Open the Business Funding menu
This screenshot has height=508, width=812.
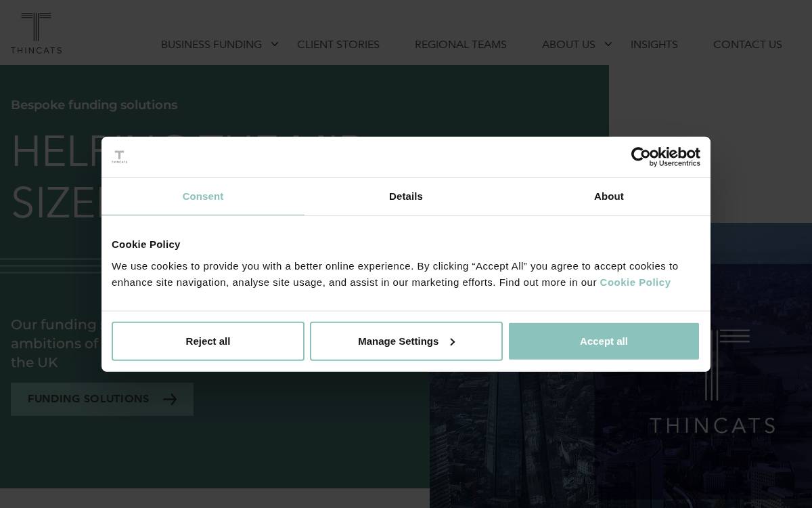tap(211, 45)
